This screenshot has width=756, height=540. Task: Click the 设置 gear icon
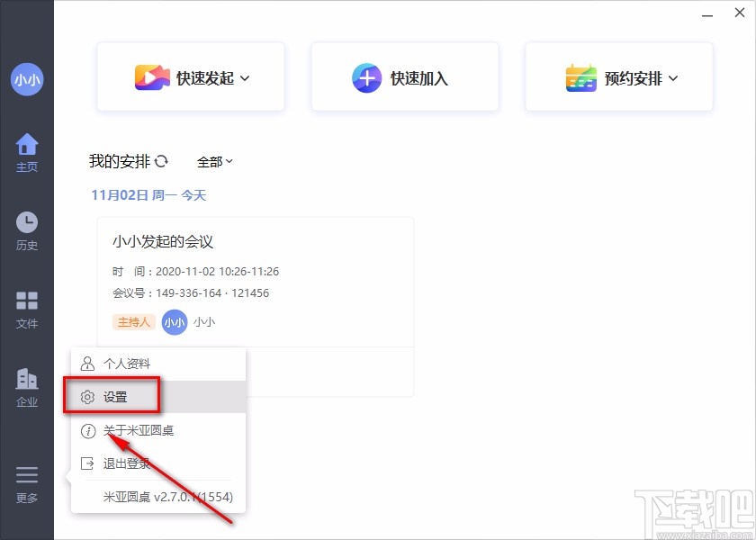(x=87, y=396)
